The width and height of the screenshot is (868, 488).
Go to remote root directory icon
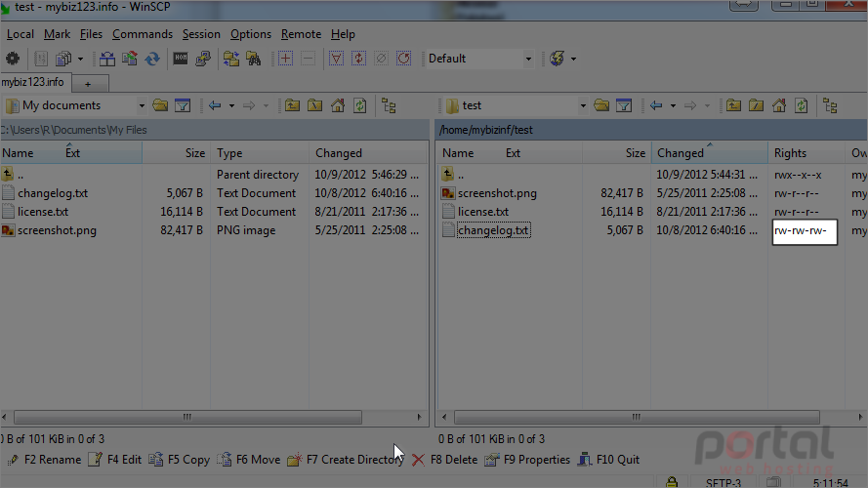pos(756,105)
